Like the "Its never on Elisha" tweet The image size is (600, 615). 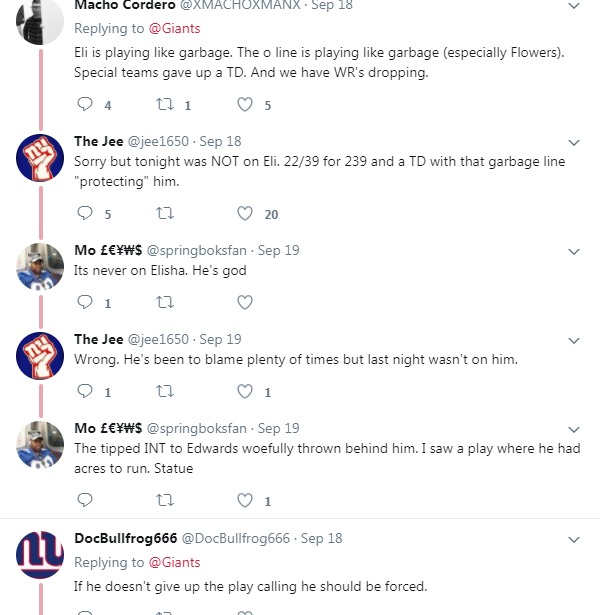pos(245,302)
